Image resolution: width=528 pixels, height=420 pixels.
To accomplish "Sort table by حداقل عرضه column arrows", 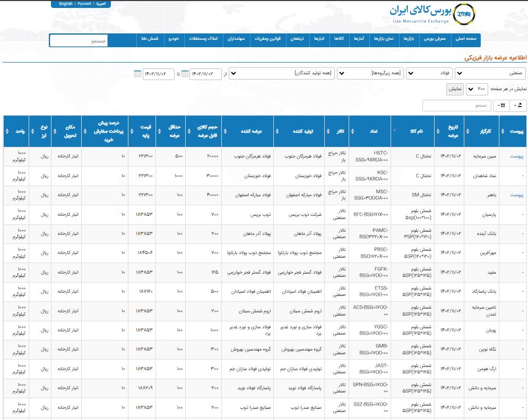I will [160, 132].
